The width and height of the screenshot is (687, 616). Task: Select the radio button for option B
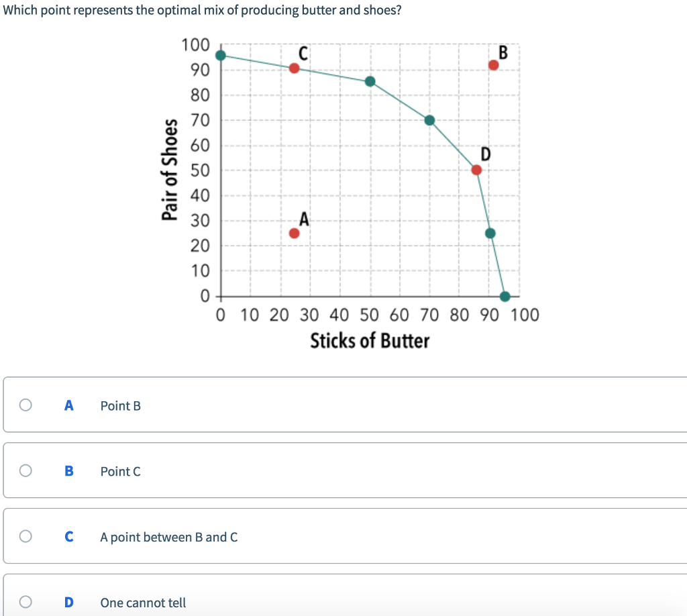[x=25, y=470]
